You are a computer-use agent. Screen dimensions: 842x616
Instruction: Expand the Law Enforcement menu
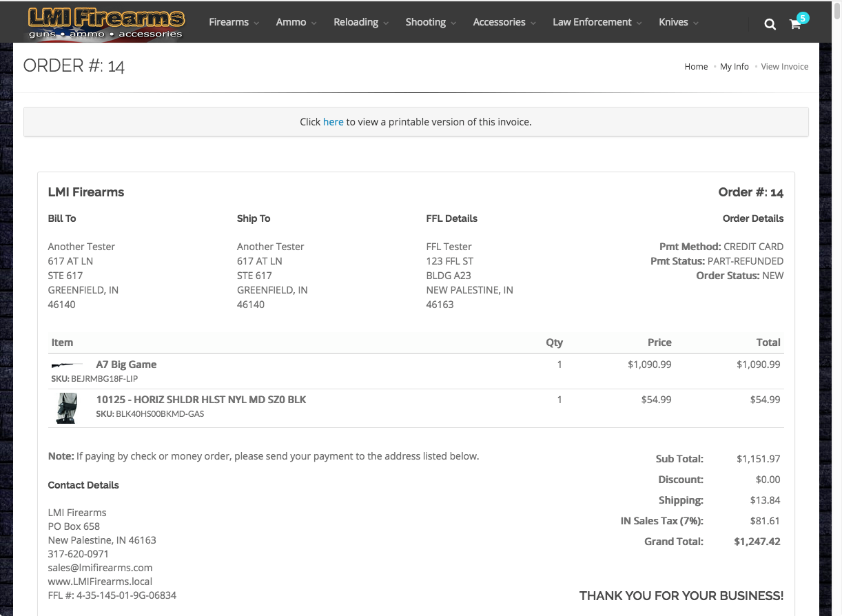click(597, 22)
